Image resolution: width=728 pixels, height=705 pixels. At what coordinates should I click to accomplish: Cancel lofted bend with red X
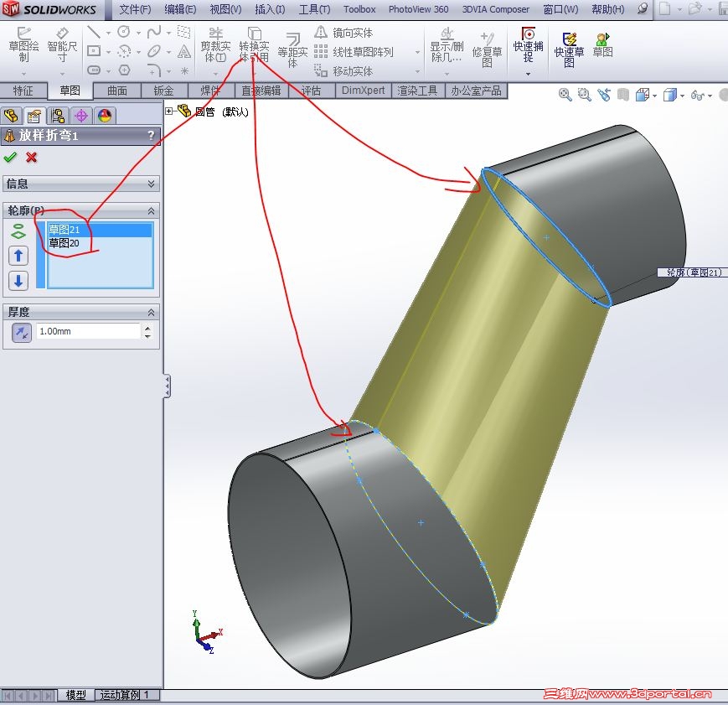32,158
